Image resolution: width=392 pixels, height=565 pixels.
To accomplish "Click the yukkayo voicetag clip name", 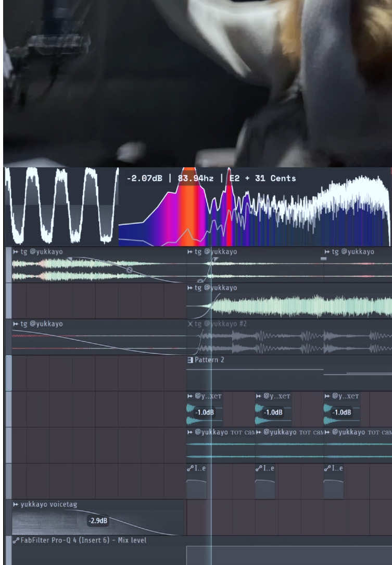I will click(48, 505).
